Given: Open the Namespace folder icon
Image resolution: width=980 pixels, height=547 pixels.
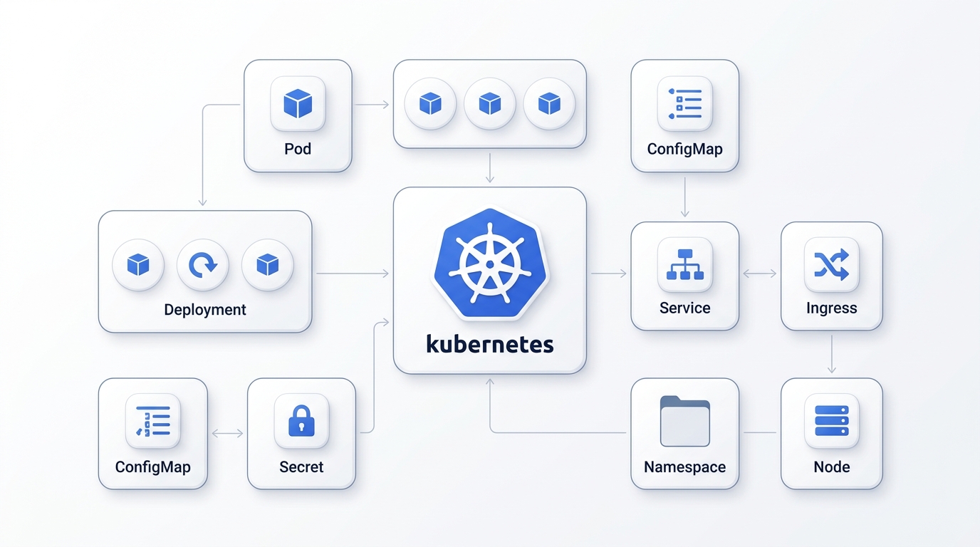Looking at the screenshot, I should [684, 422].
